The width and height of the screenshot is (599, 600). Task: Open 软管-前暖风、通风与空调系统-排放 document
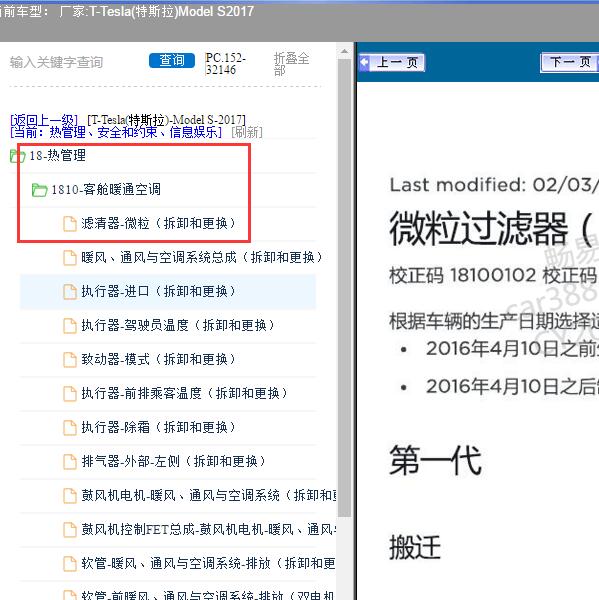click(209, 595)
